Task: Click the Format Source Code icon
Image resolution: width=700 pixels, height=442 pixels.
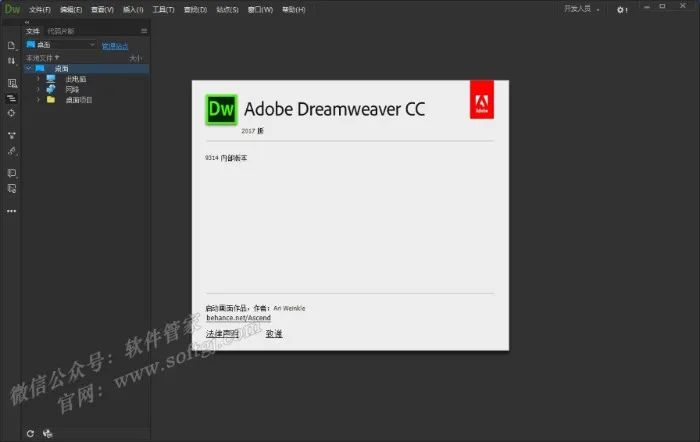Action: click(x=12, y=151)
